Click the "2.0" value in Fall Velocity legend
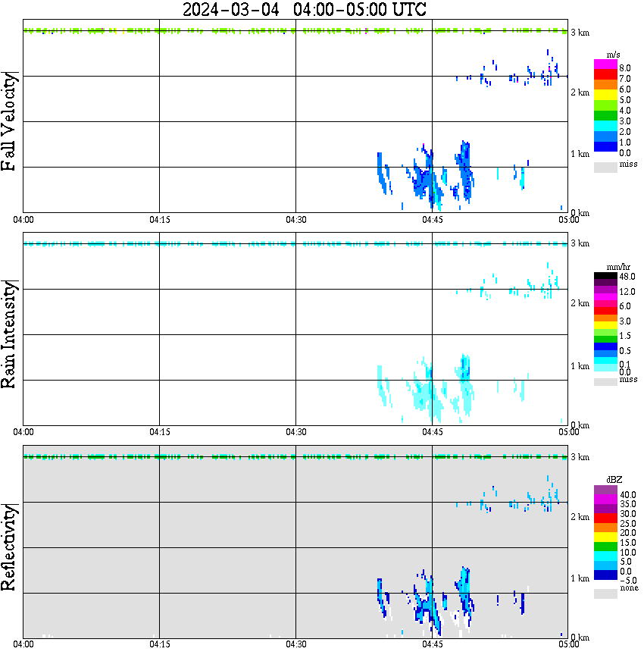The height and width of the screenshot is (658, 644). [625, 132]
